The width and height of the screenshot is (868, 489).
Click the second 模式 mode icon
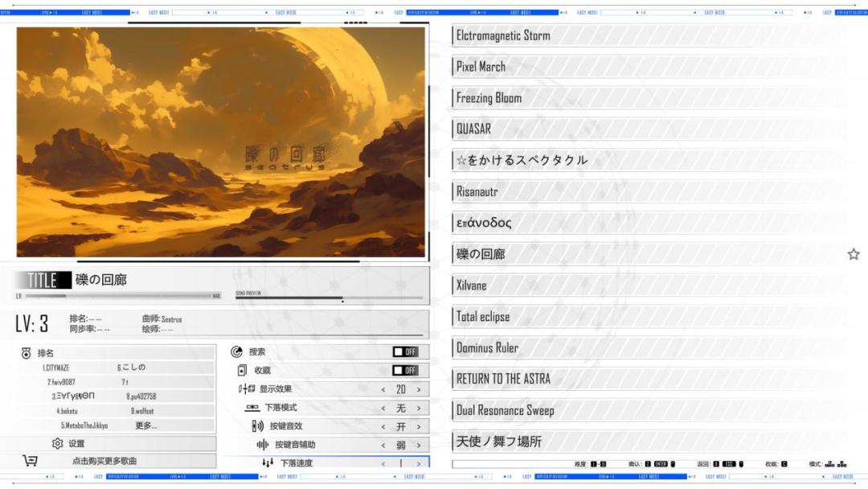(842, 464)
